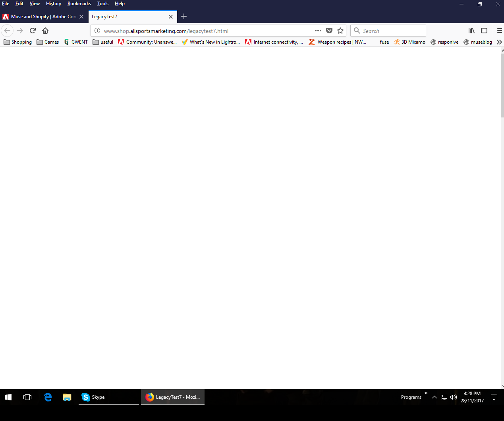This screenshot has height=421, width=504.
Task: Show hidden system tray icons
Action: pos(434,397)
